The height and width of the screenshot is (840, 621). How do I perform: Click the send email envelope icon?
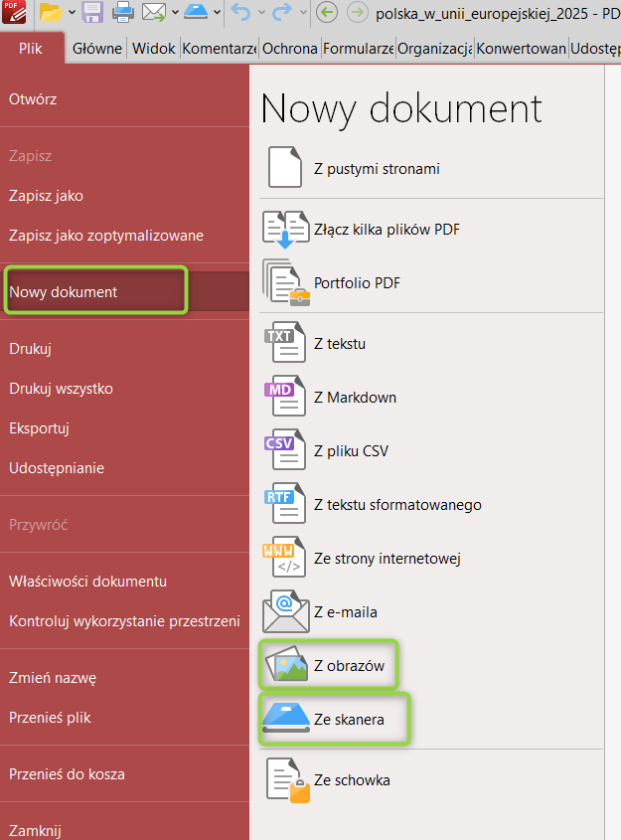tap(154, 12)
